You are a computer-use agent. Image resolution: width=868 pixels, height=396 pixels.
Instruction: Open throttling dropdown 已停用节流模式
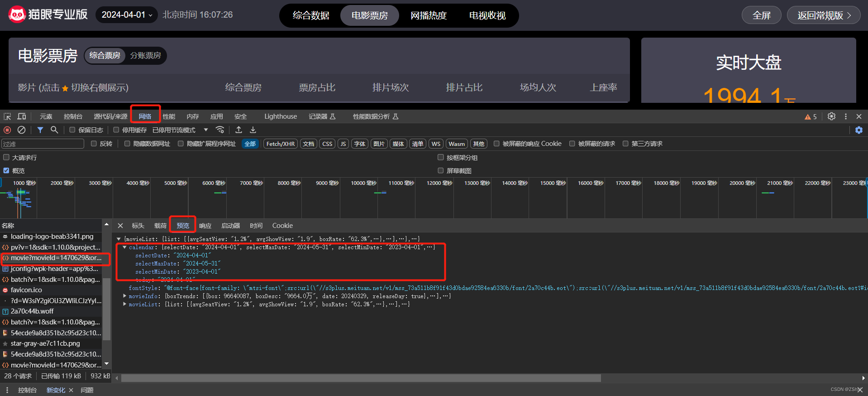(x=180, y=130)
